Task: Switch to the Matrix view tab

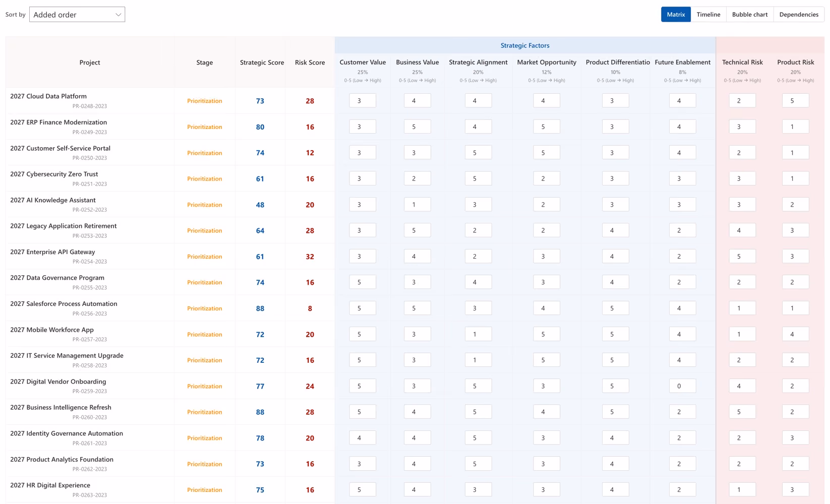Action: tap(676, 15)
